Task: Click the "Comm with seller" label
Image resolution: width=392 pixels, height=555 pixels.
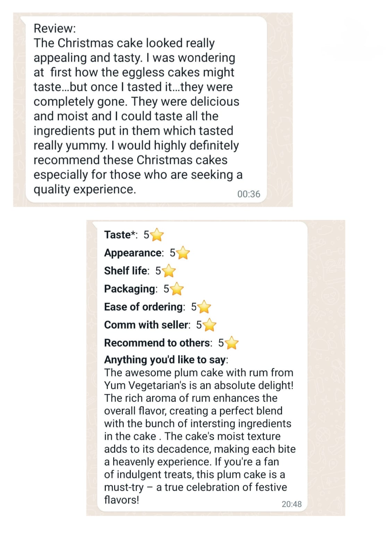Action: (146, 325)
